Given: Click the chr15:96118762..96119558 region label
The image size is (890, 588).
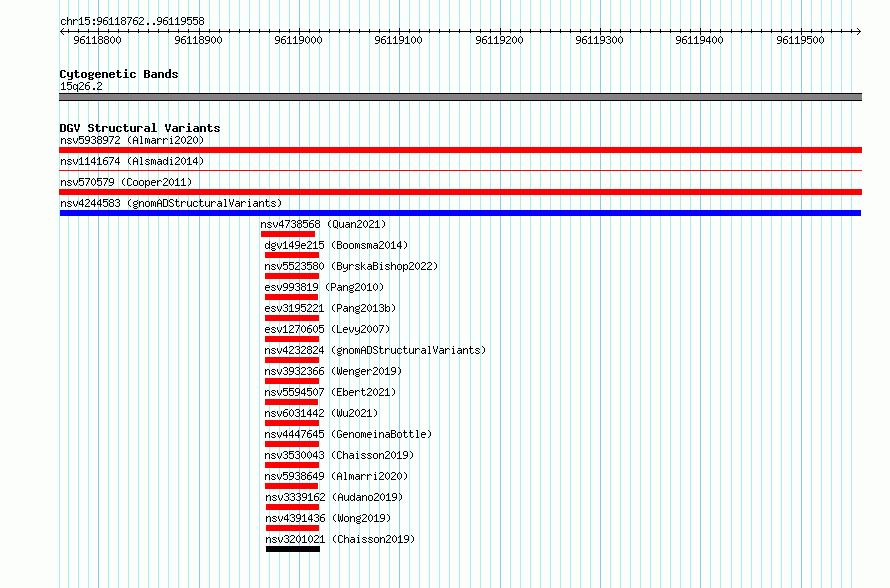Looking at the screenshot, I should (132, 21).
